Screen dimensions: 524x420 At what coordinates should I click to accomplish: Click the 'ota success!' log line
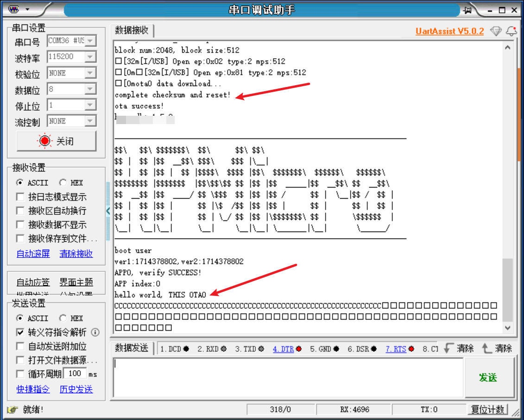tap(139, 106)
